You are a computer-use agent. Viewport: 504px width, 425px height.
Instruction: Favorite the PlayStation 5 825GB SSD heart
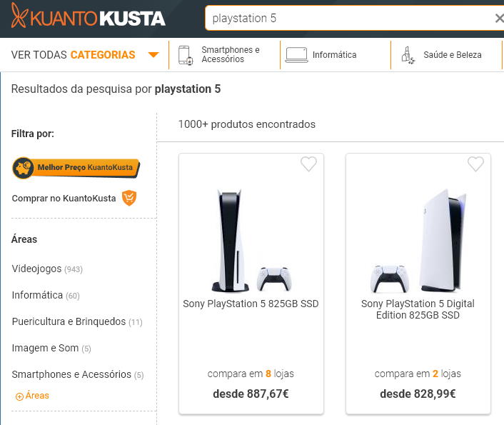(x=308, y=164)
